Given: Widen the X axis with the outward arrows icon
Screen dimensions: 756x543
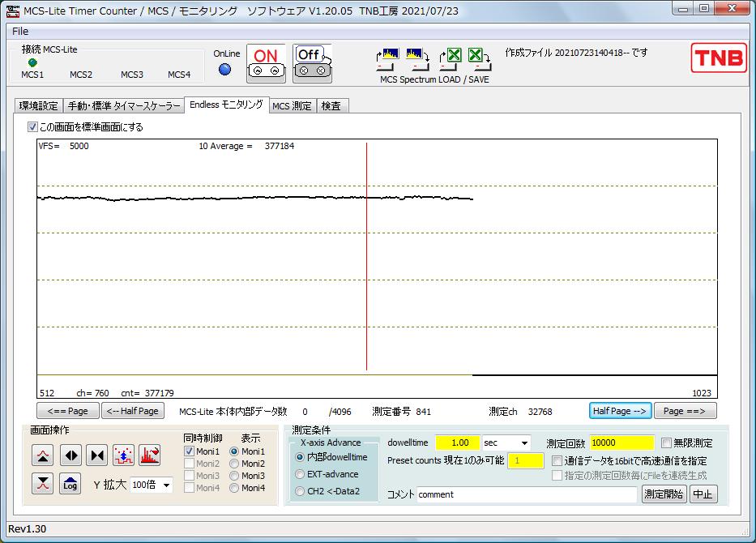Looking at the screenshot, I should point(70,455).
